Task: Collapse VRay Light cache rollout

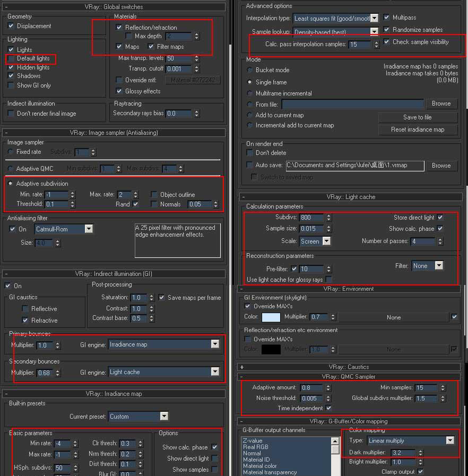Action: click(x=351, y=197)
